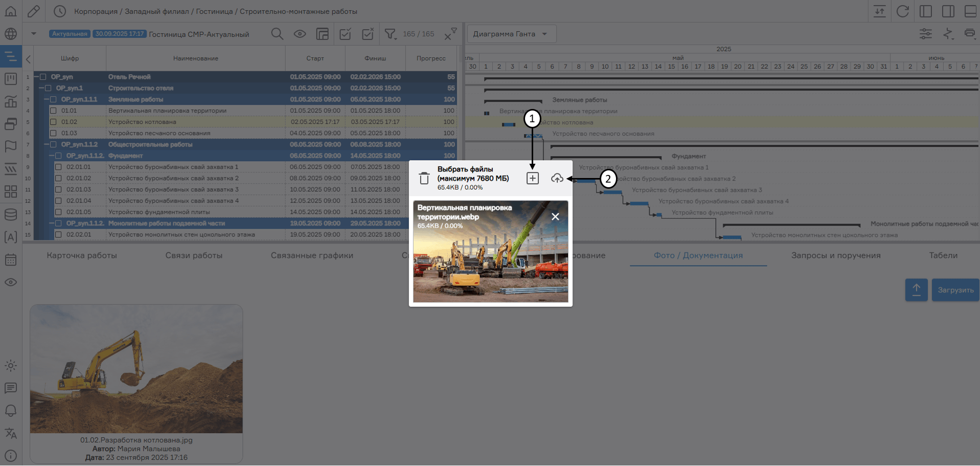Viewport: 980px width, 466px height.
Task: Click the cloud upload icon in file dialog
Action: pos(557,178)
